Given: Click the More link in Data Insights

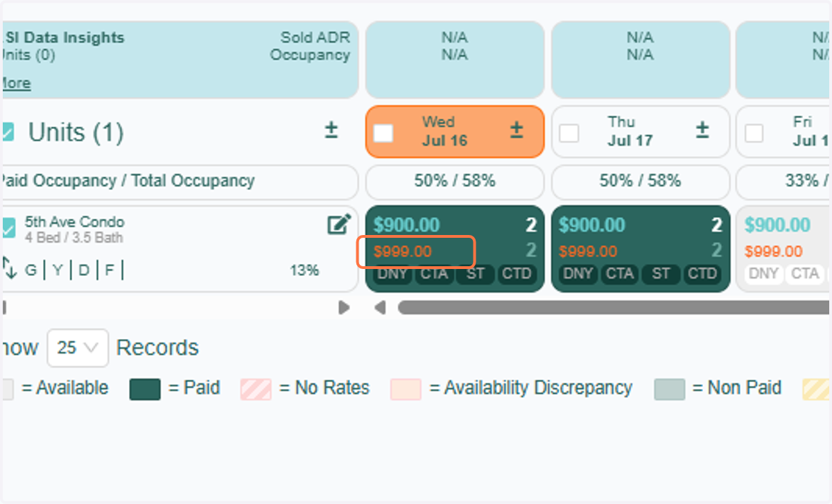Looking at the screenshot, I should [15, 83].
